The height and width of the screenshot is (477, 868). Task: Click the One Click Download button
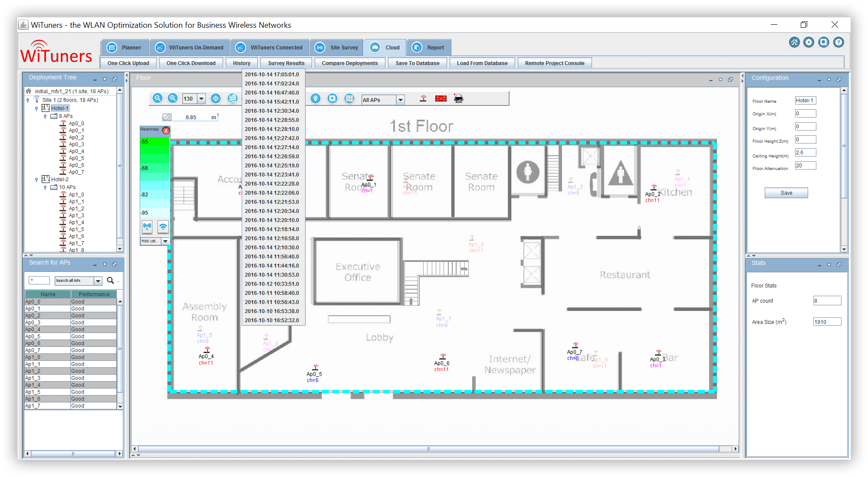pos(191,63)
